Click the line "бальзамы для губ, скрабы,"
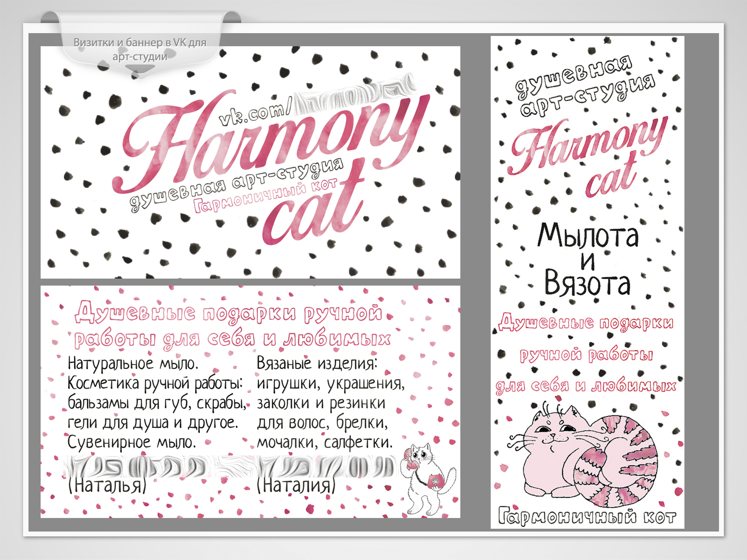 click(157, 403)
